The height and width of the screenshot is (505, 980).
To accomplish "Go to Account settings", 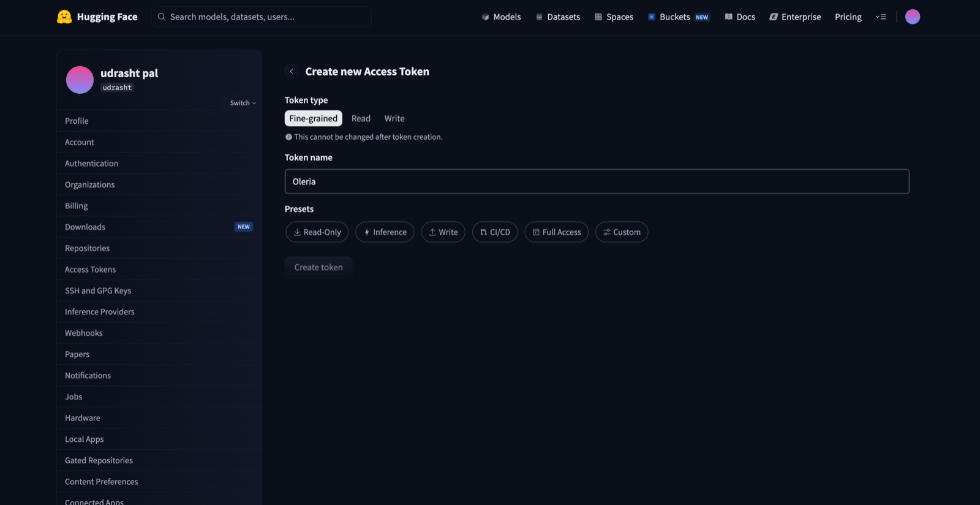I will point(159,142).
